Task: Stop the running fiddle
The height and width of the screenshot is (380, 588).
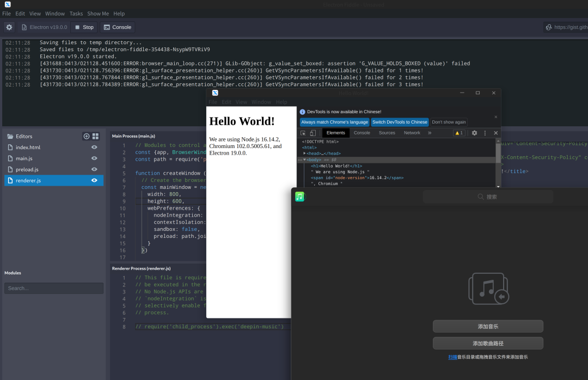Action: click(84, 27)
